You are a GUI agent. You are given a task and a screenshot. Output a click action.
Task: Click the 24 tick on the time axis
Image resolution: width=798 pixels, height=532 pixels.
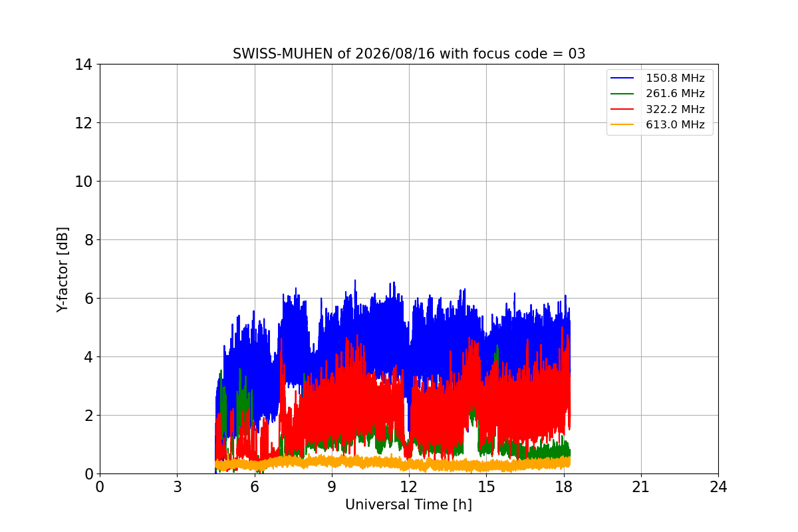[718, 487]
